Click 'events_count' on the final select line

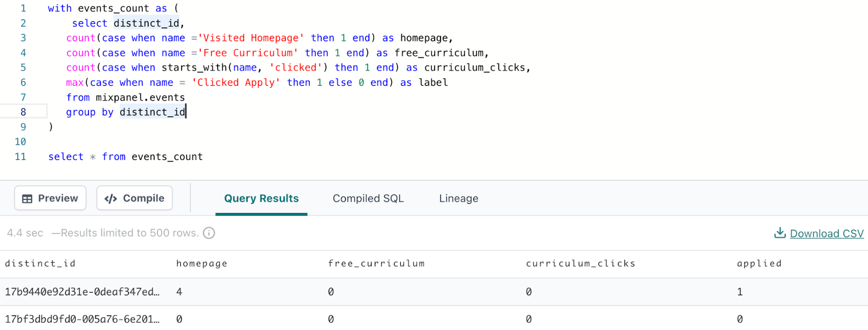click(x=167, y=157)
